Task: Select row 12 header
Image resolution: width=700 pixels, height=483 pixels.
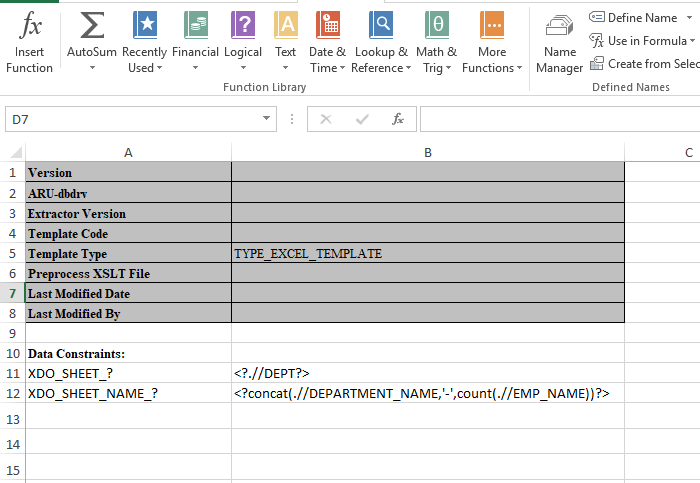Action: coord(12,393)
